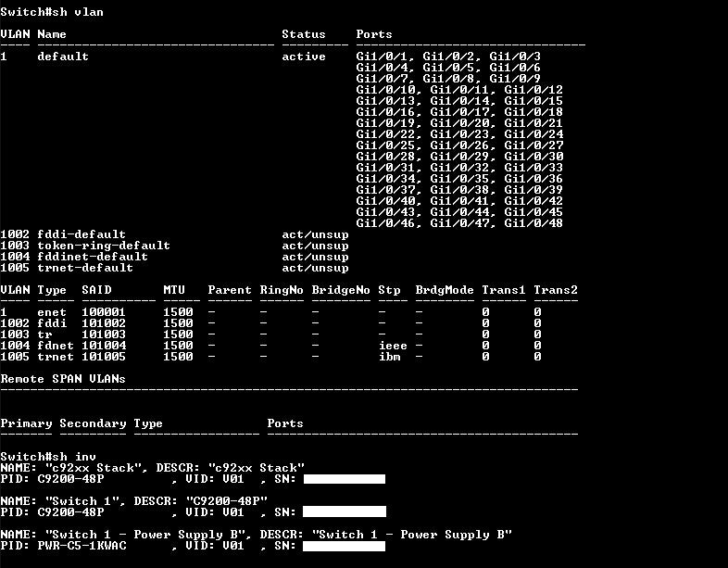Image resolution: width=728 pixels, height=568 pixels.
Task: Click the 'Primary' column header
Action: tap(27, 423)
